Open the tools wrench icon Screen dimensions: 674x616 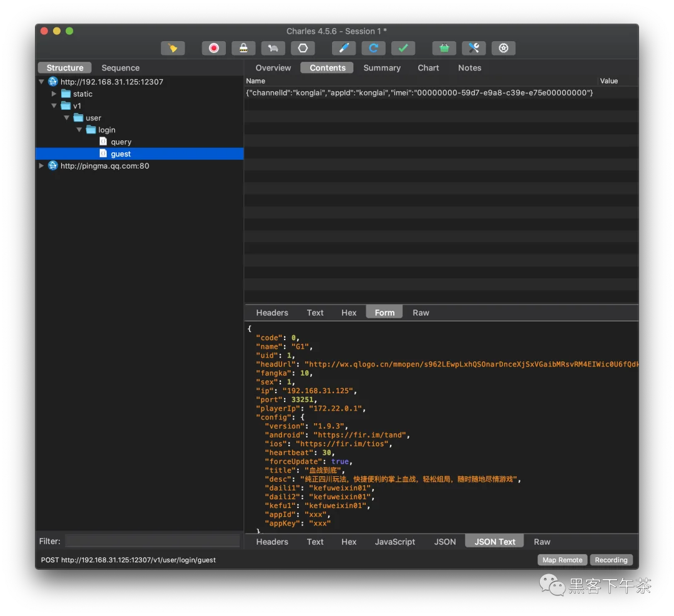click(x=474, y=48)
